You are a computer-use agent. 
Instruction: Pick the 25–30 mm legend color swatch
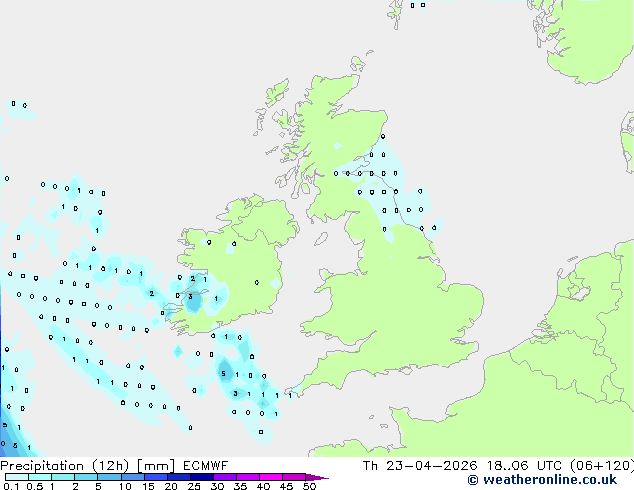[x=202, y=477]
